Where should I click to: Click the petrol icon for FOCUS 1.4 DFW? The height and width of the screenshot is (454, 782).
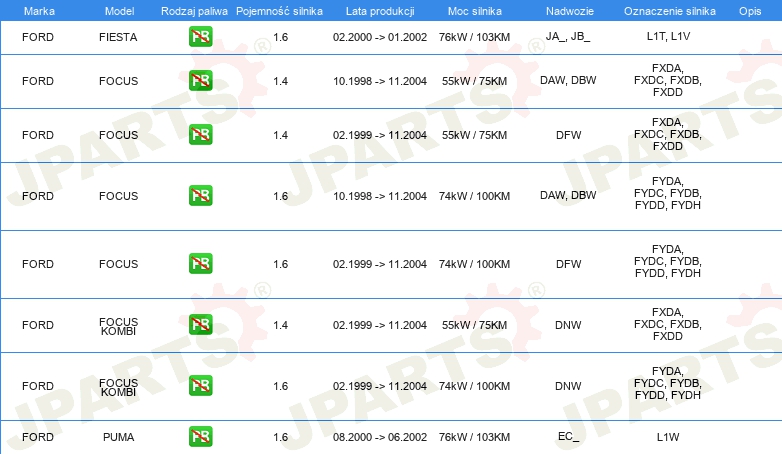[200, 135]
